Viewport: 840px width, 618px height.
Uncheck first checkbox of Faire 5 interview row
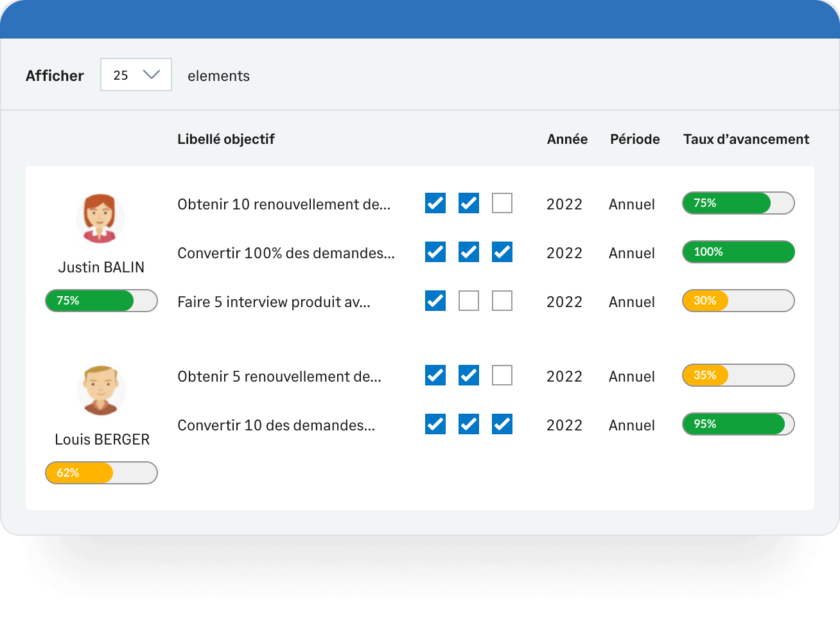435,301
